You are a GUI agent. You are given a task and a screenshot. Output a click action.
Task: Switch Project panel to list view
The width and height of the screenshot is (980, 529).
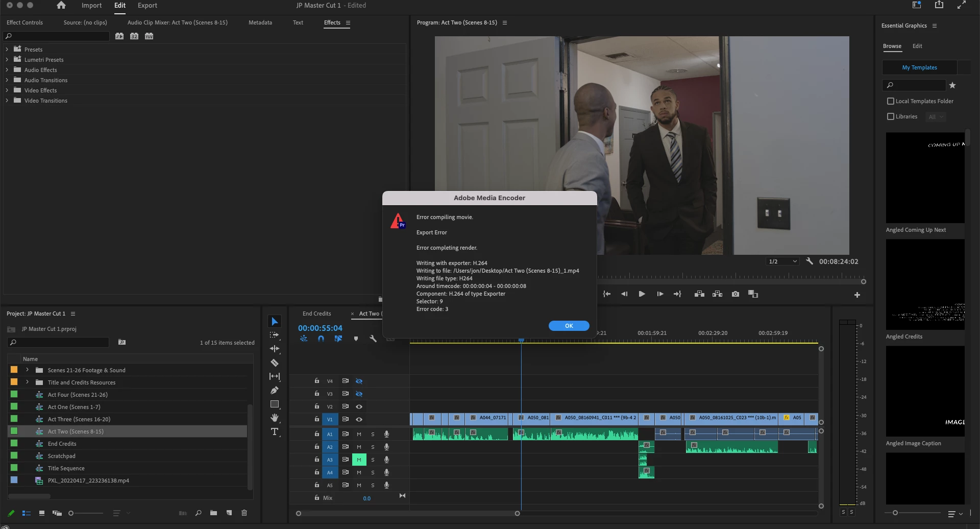tap(27, 513)
